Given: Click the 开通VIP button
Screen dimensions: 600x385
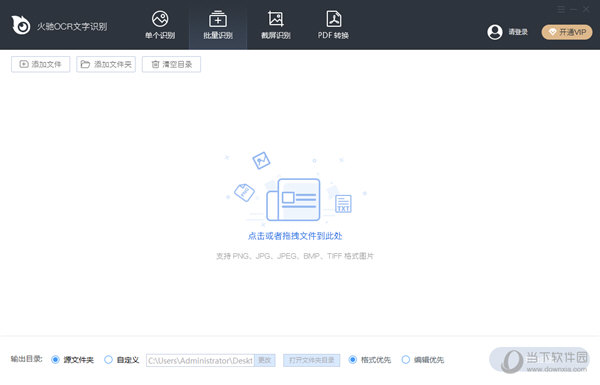Looking at the screenshot, I should pos(567,32).
